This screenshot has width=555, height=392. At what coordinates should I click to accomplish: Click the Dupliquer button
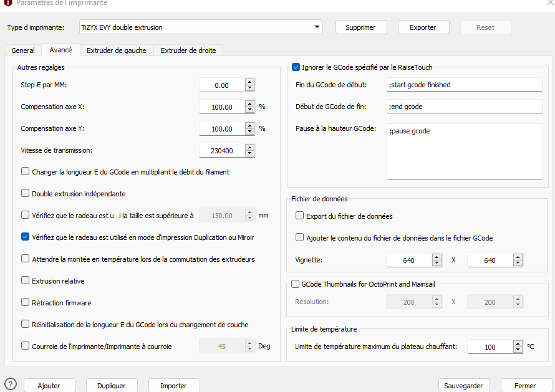tap(112, 386)
